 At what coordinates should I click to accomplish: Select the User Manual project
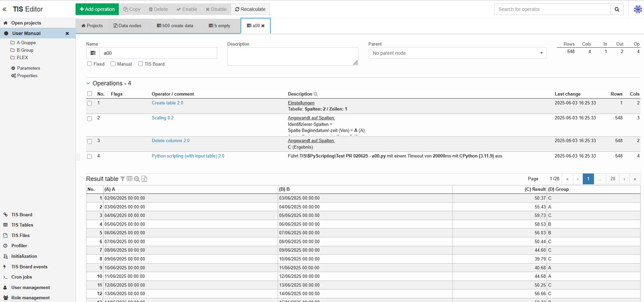(26, 33)
